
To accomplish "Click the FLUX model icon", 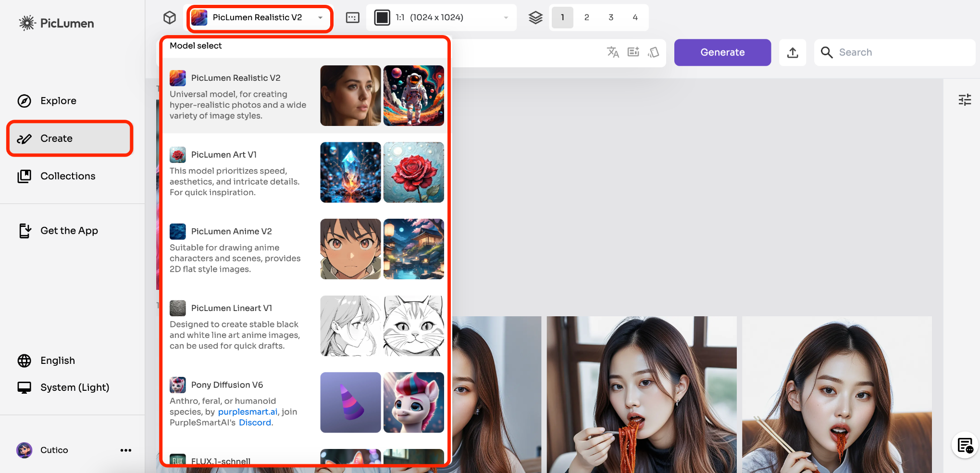I will coord(177,460).
